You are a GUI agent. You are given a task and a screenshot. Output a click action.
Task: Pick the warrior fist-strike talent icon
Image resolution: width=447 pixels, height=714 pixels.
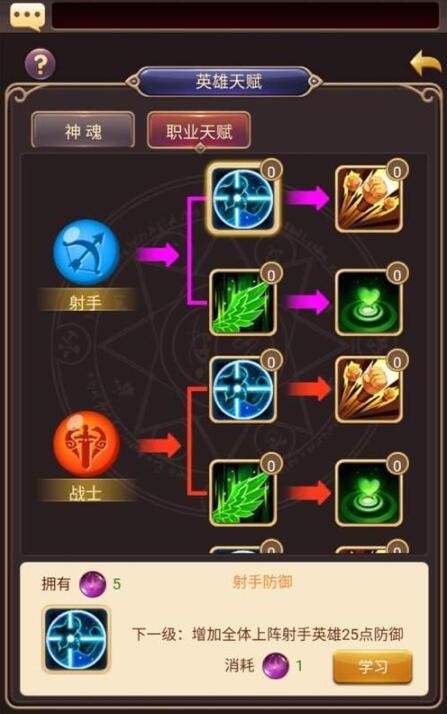tap(369, 389)
